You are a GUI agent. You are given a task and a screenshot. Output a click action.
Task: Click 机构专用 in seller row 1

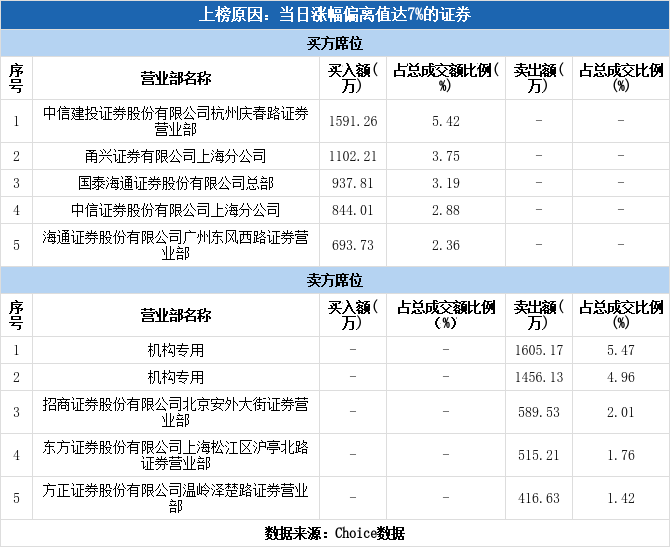pyautogui.click(x=176, y=350)
